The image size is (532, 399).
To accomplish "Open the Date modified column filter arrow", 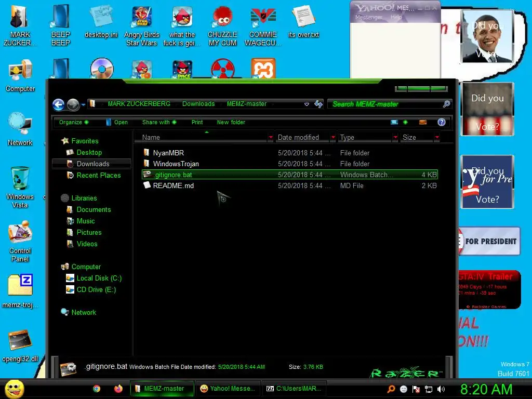I will [x=333, y=137].
